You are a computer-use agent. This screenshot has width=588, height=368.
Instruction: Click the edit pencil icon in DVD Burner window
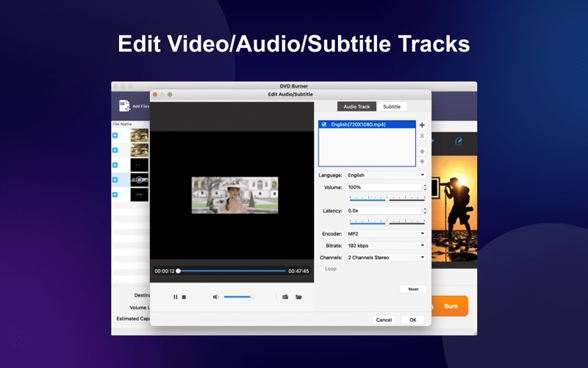coord(458,141)
